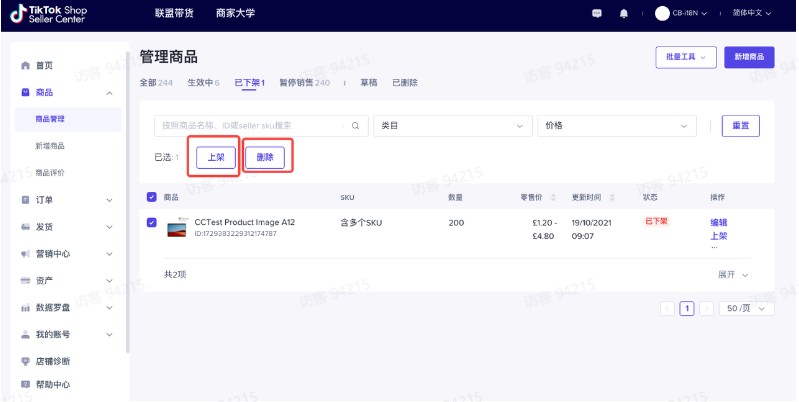
Task: Click the CCTest product thumbnail image
Action: tap(177, 227)
